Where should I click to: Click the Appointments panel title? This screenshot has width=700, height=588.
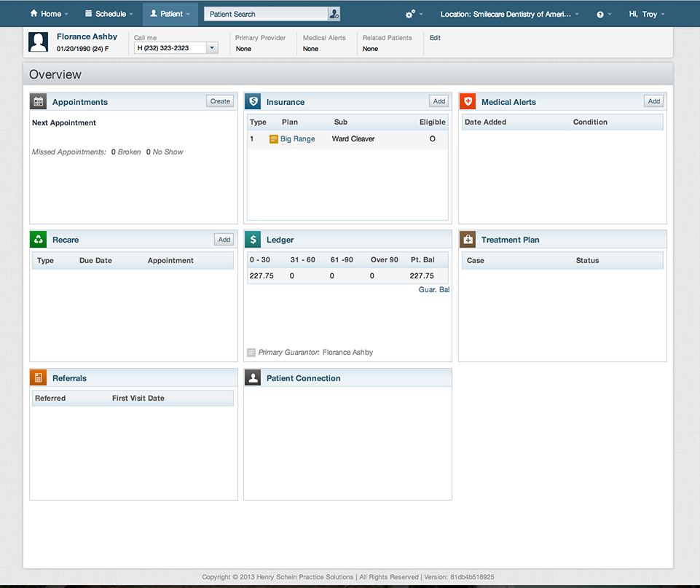80,102
